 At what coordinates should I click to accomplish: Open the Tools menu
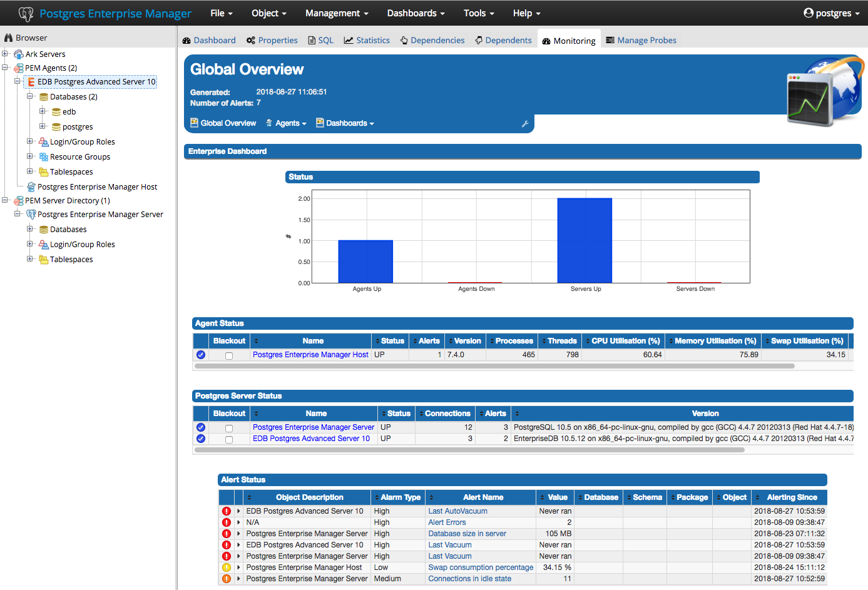(479, 13)
